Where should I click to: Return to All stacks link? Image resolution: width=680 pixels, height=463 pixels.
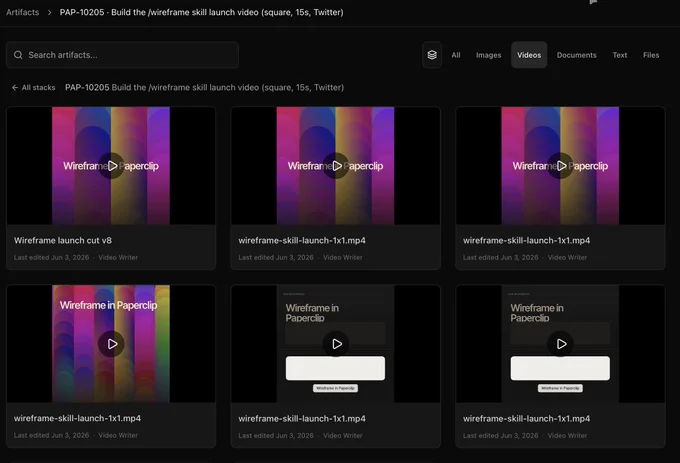click(x=38, y=88)
